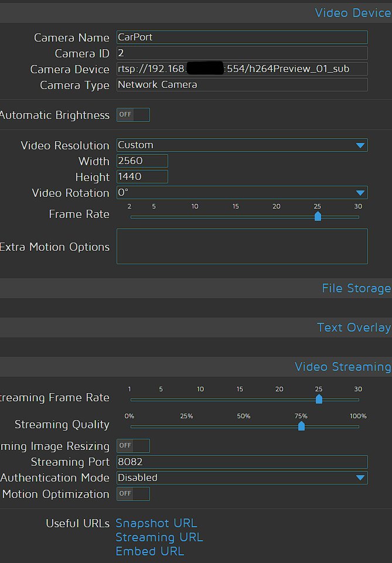Expand the Text Overlay section

coord(353,327)
